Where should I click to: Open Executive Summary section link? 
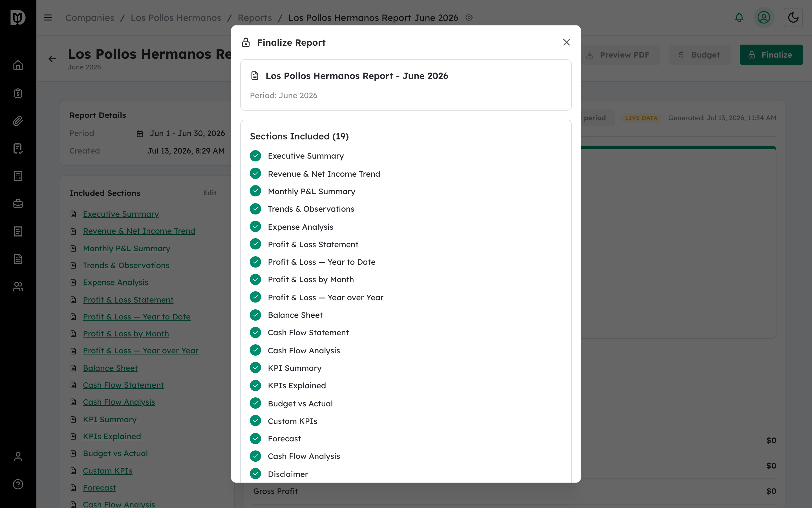point(121,214)
